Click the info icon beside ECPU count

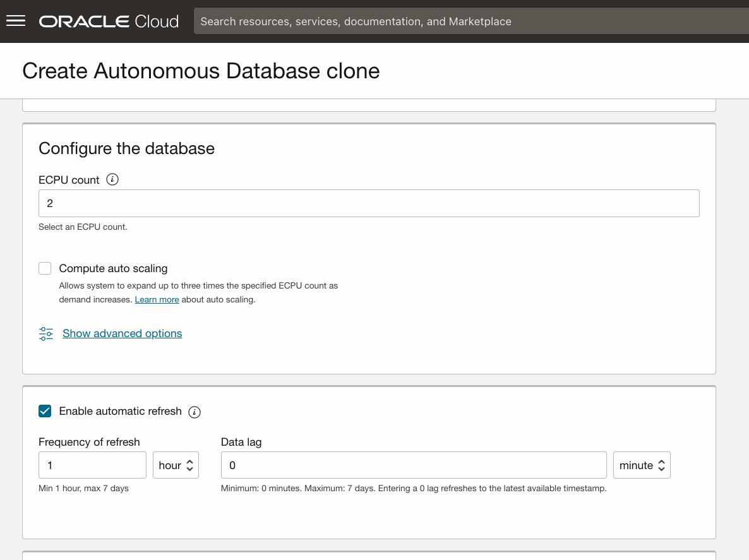(x=112, y=180)
